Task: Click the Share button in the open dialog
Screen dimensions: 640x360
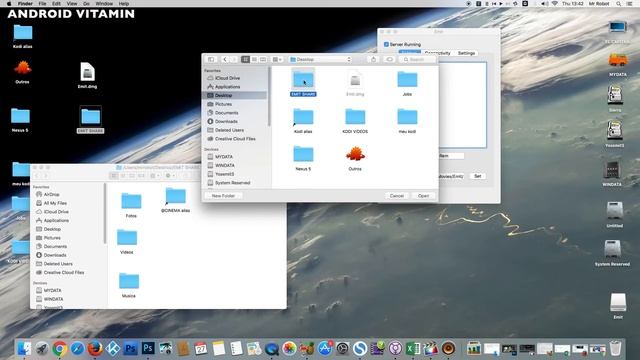Action: pyautogui.click(x=373, y=60)
